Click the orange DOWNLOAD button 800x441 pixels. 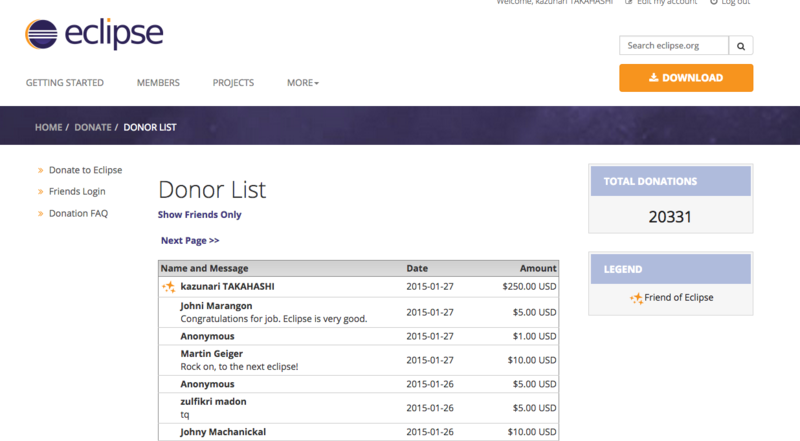[x=686, y=78]
